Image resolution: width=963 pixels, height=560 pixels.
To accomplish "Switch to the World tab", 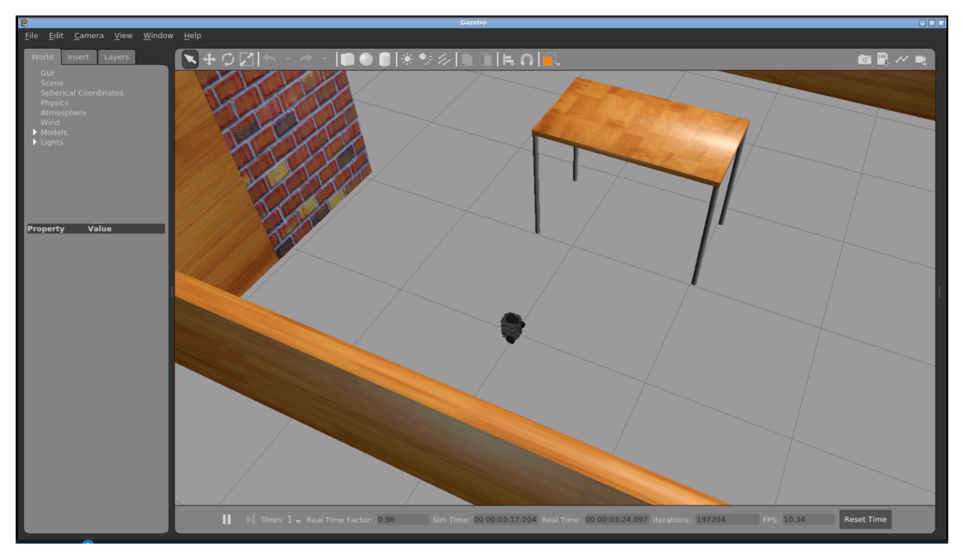I will 42,57.
